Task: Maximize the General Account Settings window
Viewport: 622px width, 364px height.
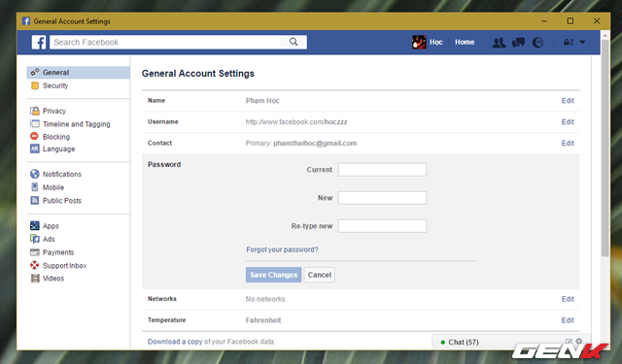Action: coord(570,21)
